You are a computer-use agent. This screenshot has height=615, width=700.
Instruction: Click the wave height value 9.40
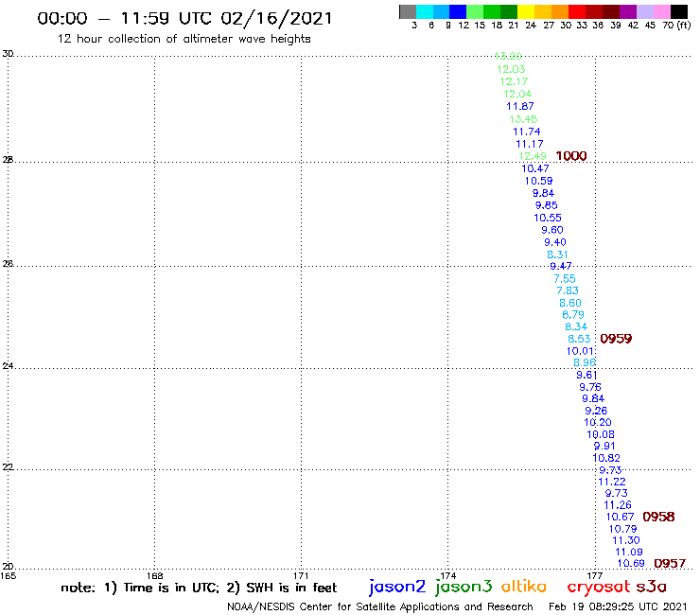[555, 242]
